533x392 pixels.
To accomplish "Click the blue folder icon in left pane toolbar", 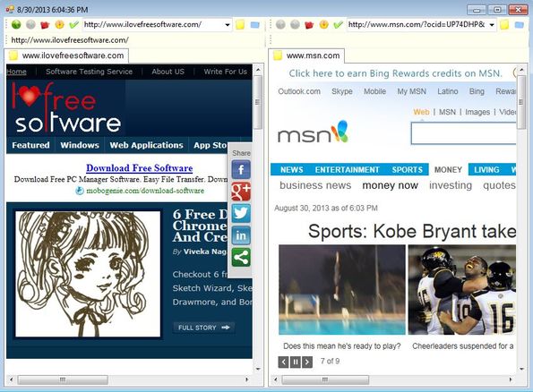I will click(x=254, y=25).
